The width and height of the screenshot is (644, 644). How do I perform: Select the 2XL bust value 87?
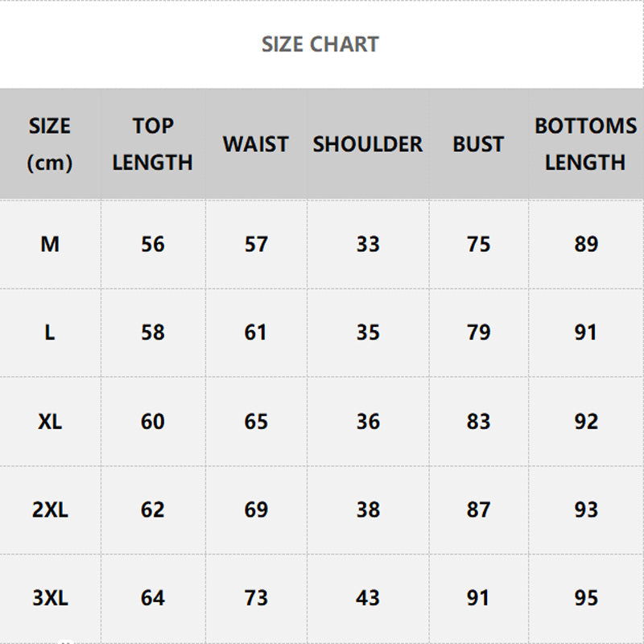(478, 510)
